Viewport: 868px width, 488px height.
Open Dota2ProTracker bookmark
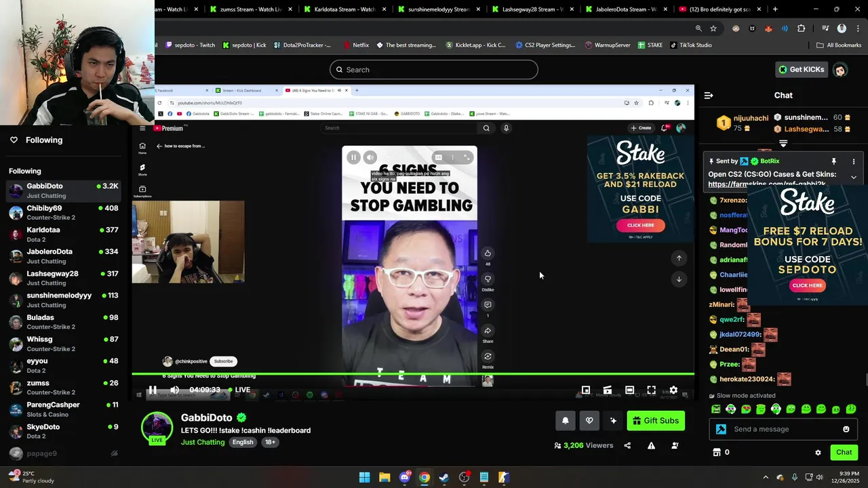[302, 45]
